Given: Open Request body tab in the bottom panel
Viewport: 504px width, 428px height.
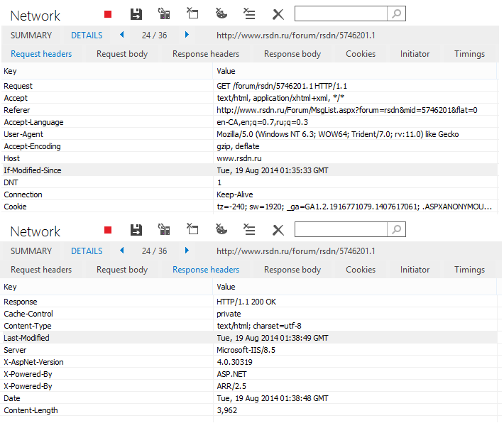Looking at the screenshot, I should 122,270.
